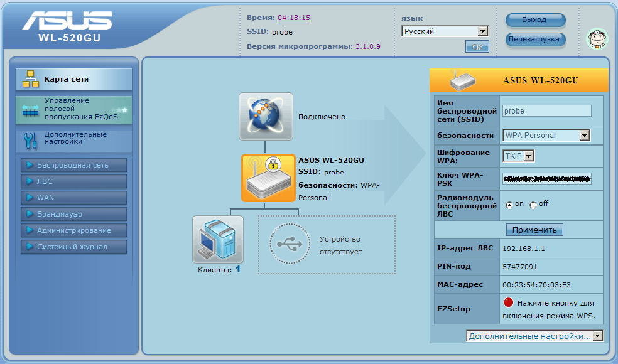
Task: Open the clients computer icon
Action: [x=218, y=240]
